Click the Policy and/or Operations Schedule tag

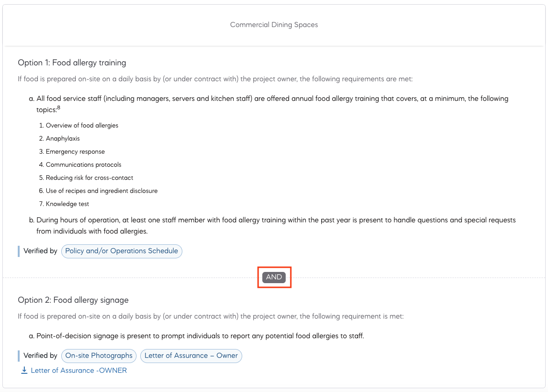[122, 251]
